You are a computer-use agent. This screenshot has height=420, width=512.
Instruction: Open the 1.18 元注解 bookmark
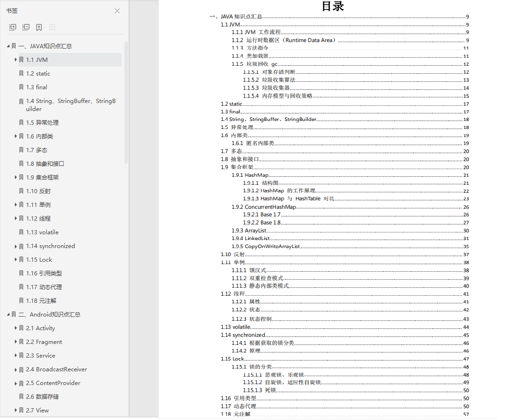point(41,301)
